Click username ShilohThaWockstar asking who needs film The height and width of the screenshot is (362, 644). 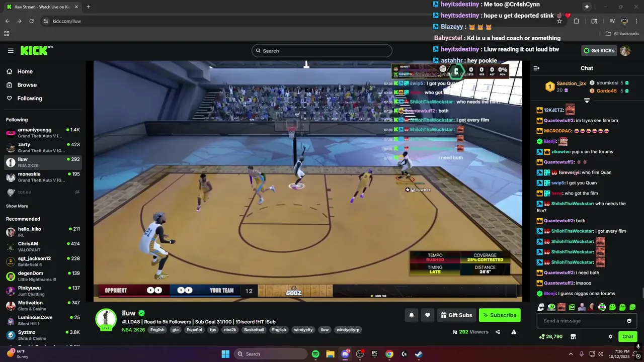click(572, 204)
